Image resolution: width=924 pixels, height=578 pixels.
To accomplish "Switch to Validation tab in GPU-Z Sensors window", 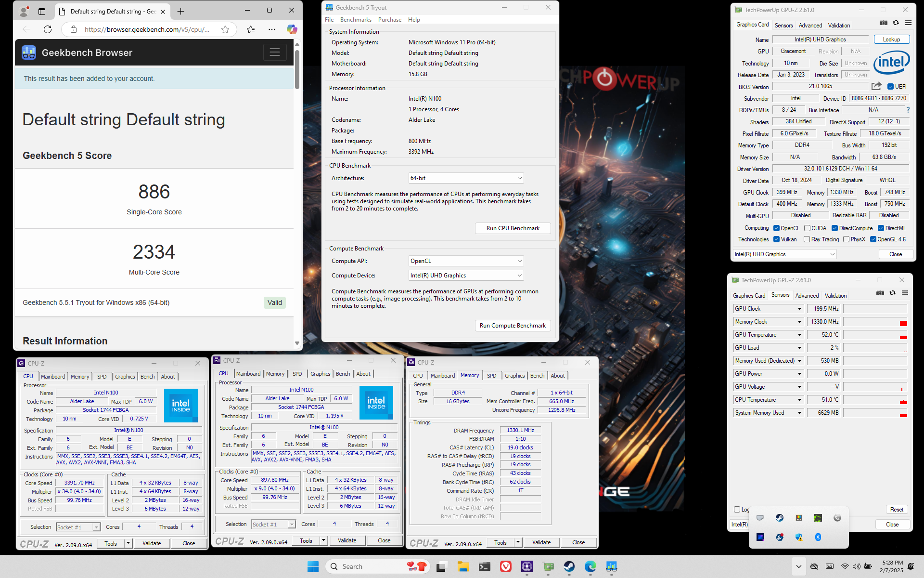I will click(835, 296).
